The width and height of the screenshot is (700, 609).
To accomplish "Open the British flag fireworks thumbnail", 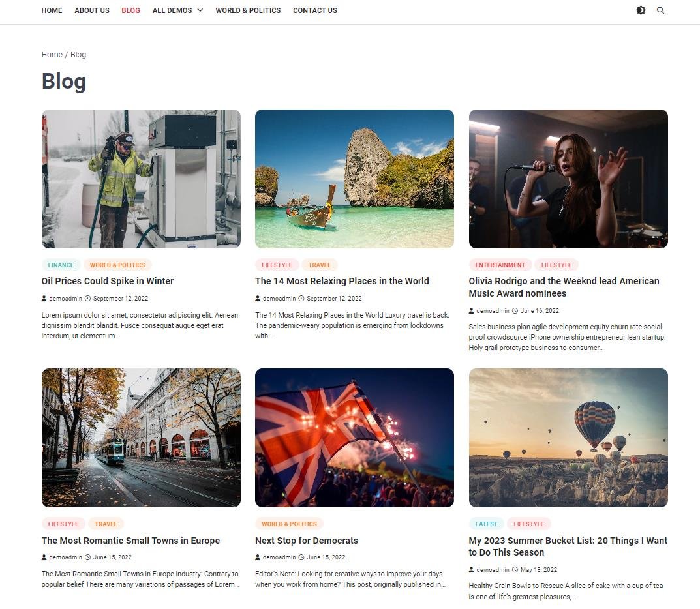I will 354,438.
